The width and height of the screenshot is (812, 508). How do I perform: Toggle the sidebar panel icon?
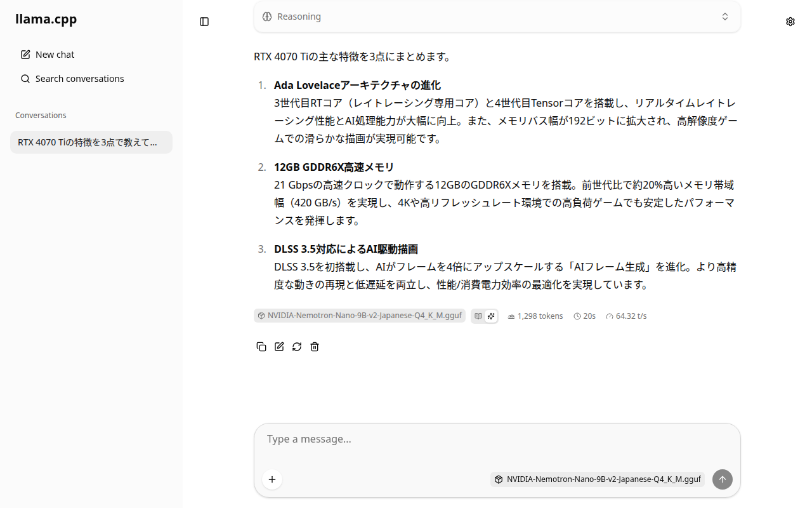(x=204, y=22)
